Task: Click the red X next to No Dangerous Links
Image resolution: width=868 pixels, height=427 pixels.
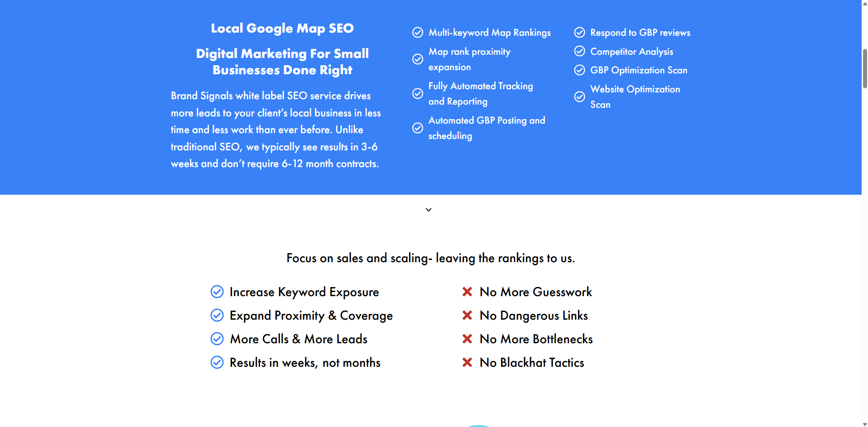Action: [467, 316]
